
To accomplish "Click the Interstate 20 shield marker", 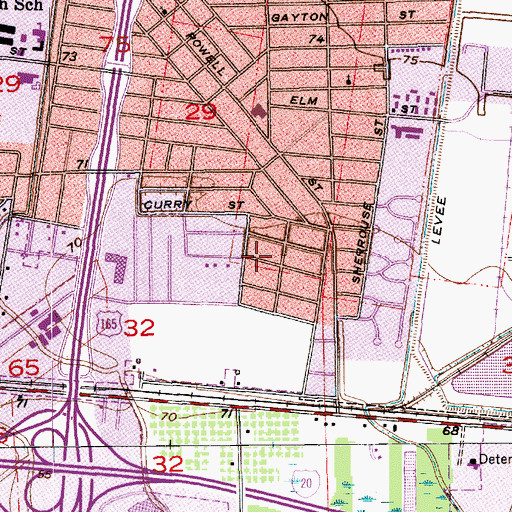I will click(x=306, y=482).
